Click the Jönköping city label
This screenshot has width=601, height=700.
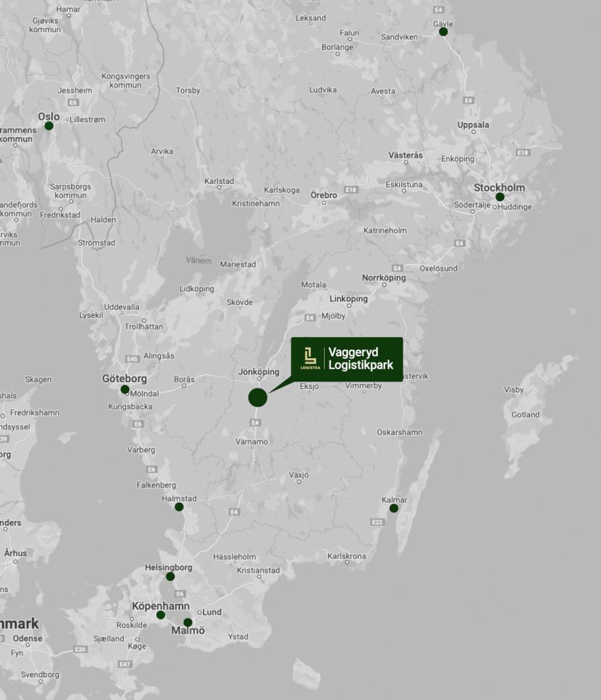tap(259, 371)
